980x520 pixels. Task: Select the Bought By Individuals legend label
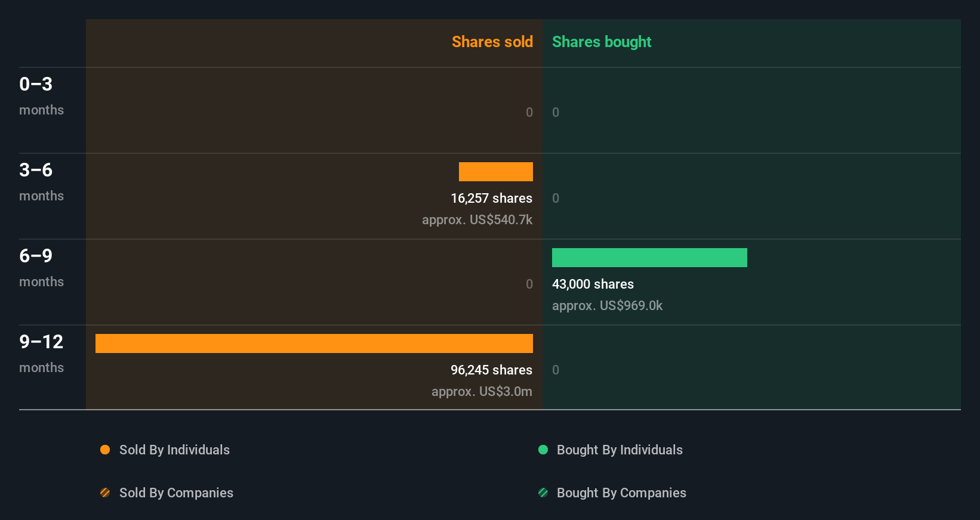click(x=620, y=450)
